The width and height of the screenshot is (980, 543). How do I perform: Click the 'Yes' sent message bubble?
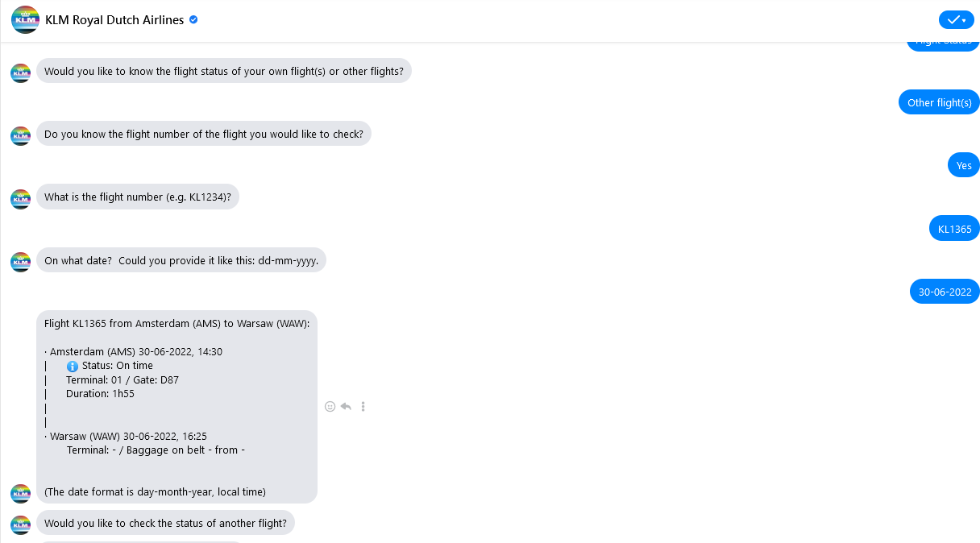[x=964, y=165]
